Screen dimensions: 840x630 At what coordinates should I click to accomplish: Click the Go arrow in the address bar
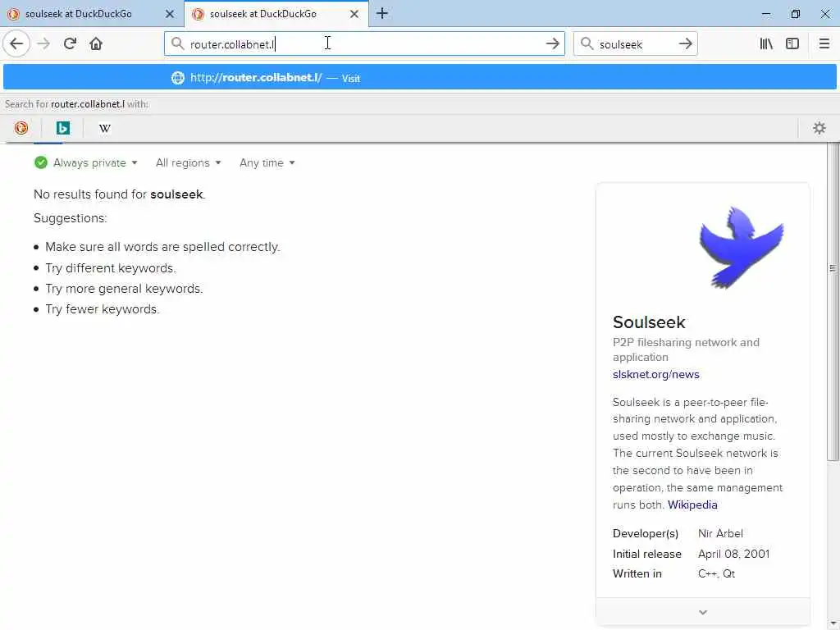tap(552, 43)
